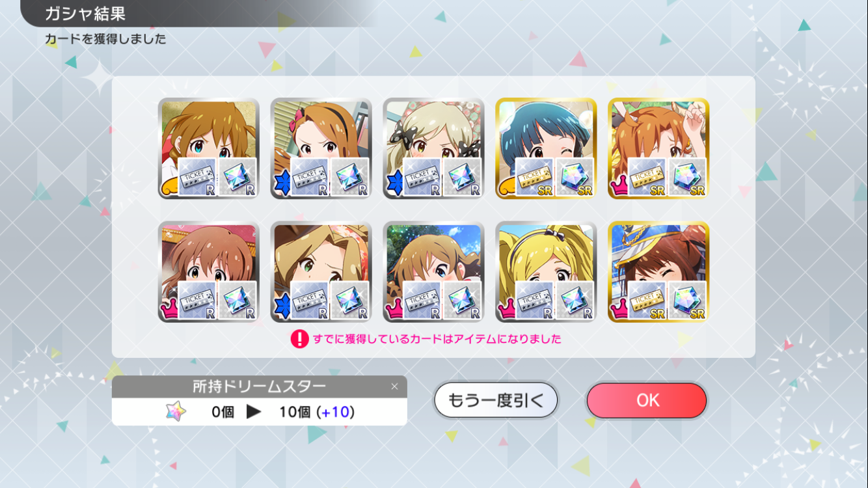868x488 pixels.
Task: Click the OK button
Action: [646, 400]
